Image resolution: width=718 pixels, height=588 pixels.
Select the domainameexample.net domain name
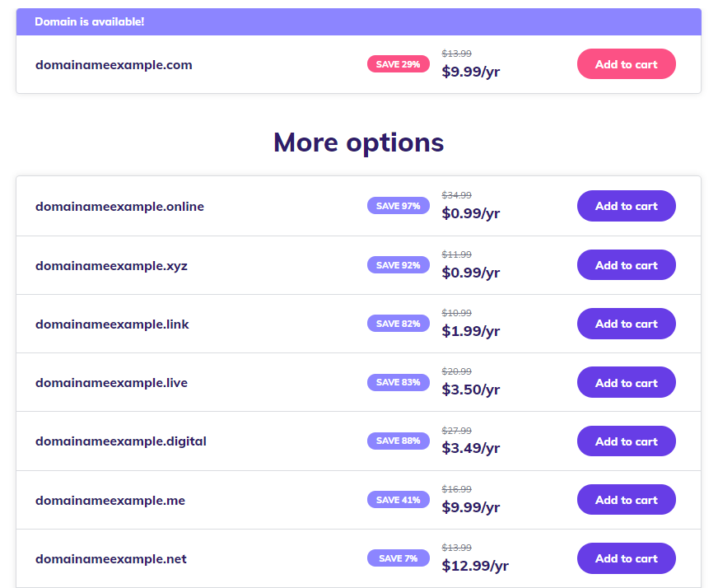click(x=111, y=559)
